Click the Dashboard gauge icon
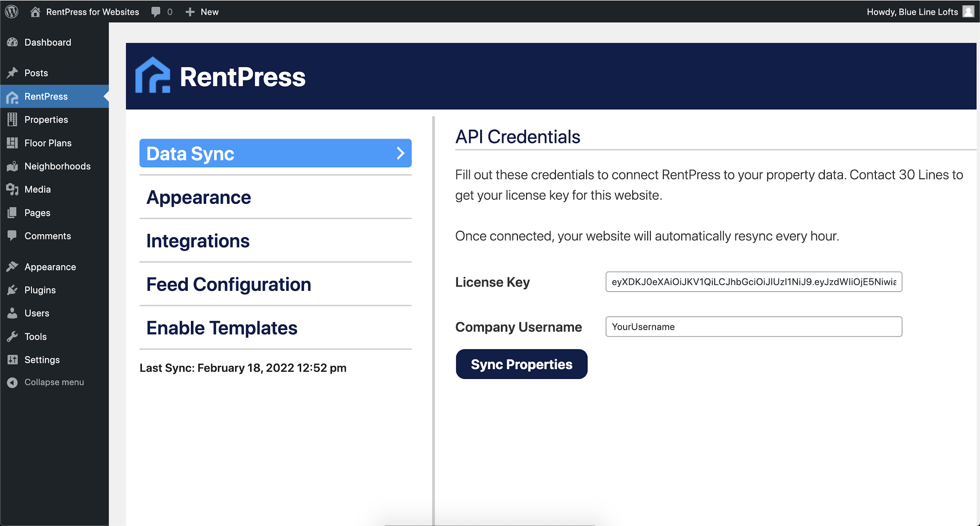Screen dimensions: 980x526 tap(12, 42)
